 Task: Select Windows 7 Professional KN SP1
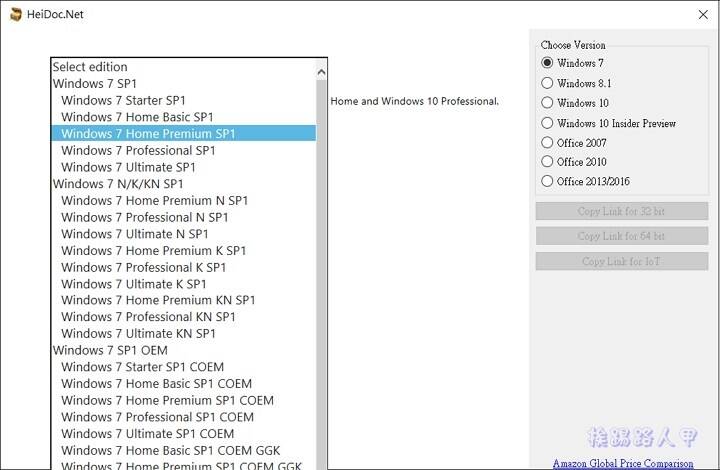click(184, 317)
